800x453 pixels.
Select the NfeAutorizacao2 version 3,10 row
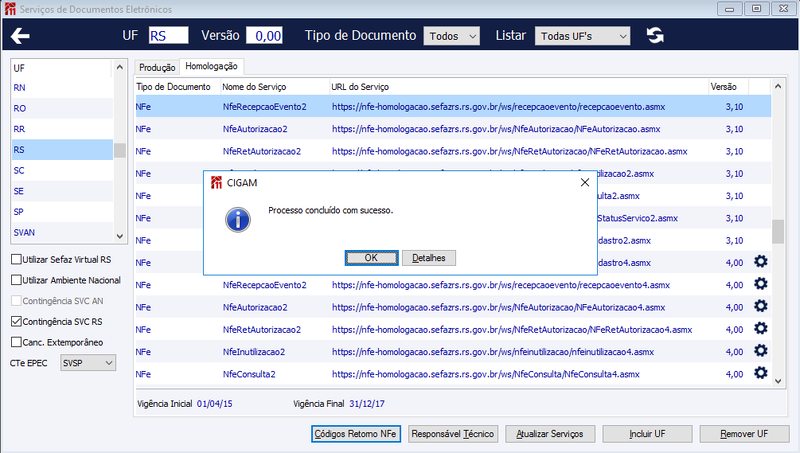point(453,129)
